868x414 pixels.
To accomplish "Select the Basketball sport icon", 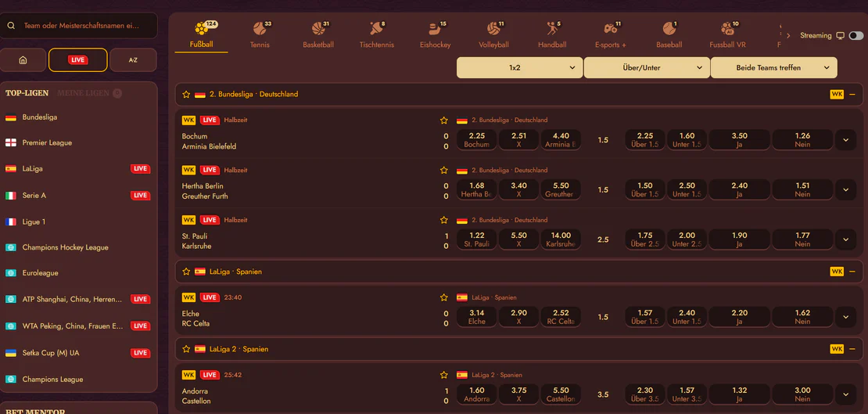I will pos(318,28).
